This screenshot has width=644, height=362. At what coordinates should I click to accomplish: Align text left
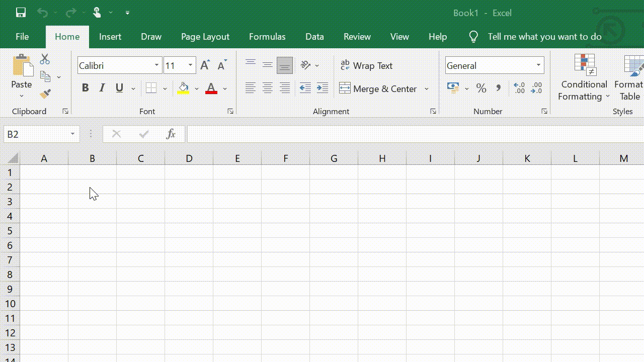(251, 88)
